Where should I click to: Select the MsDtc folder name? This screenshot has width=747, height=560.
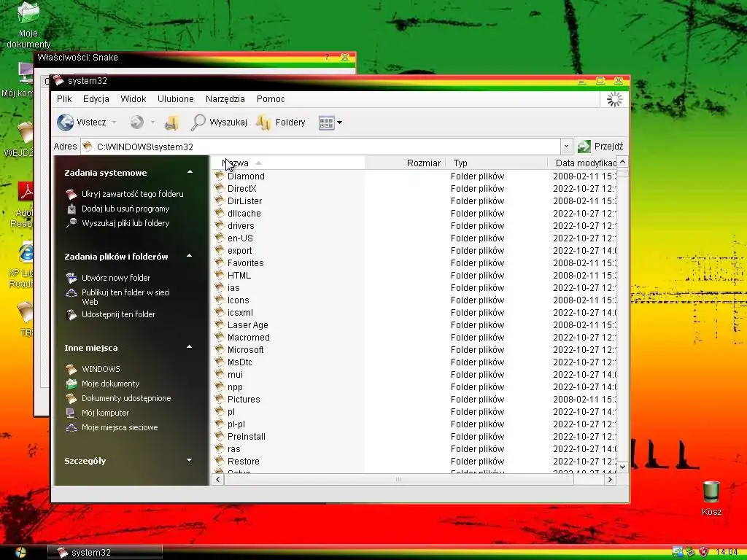[239, 362]
